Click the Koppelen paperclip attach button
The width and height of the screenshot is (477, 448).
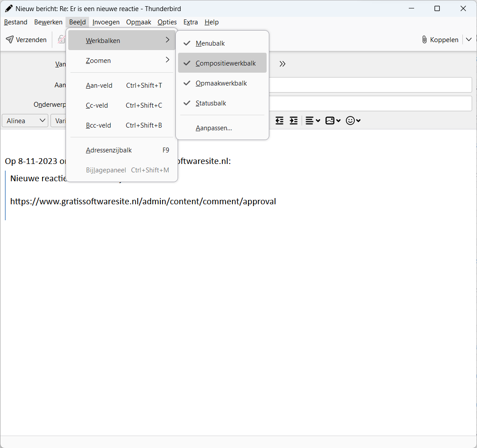440,40
